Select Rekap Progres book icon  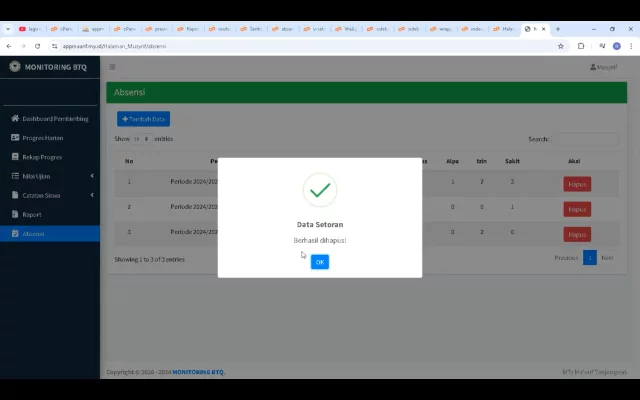click(15, 157)
